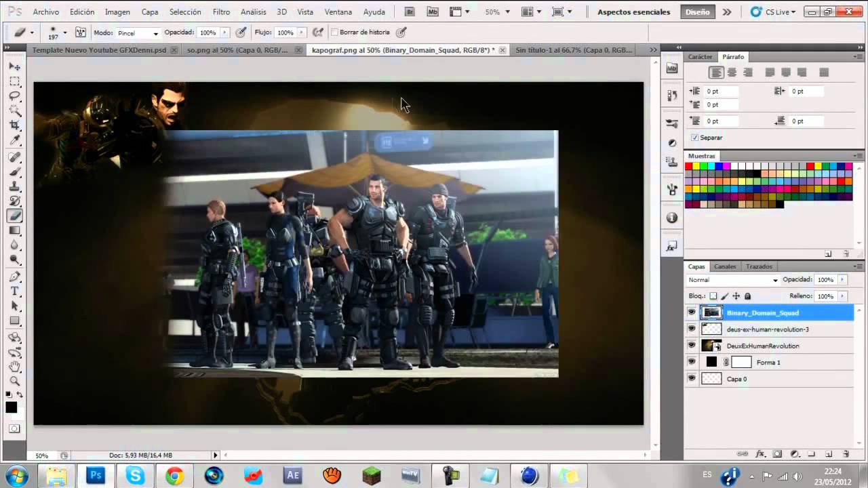868x488 pixels.
Task: Select the Pen tool
Action: [x=14, y=277]
